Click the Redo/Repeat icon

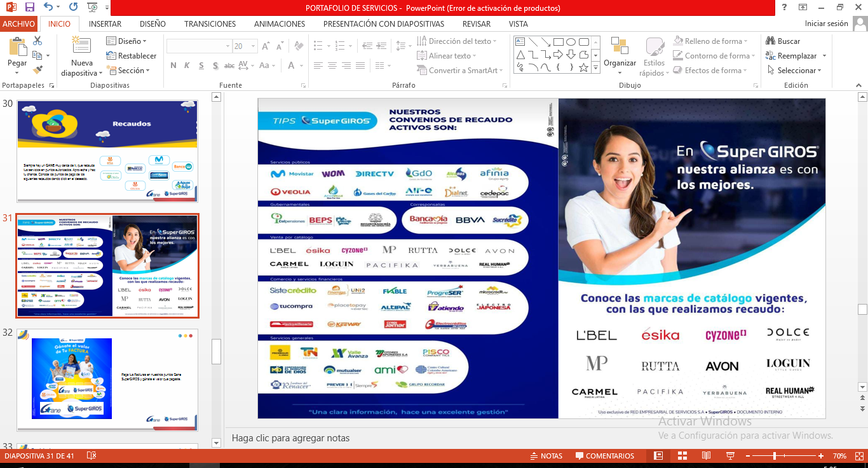click(x=73, y=8)
